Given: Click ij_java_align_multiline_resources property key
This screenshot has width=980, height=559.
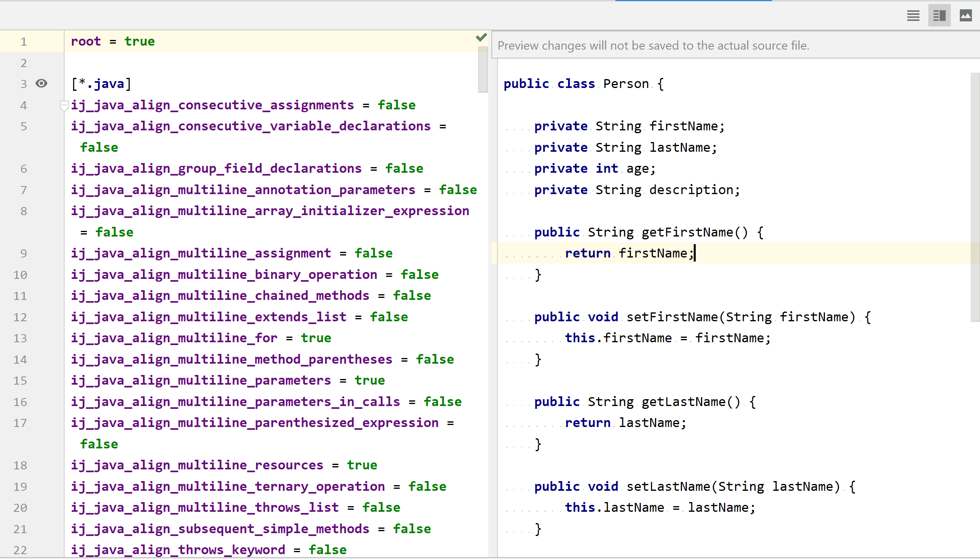Looking at the screenshot, I should pyautogui.click(x=197, y=465).
